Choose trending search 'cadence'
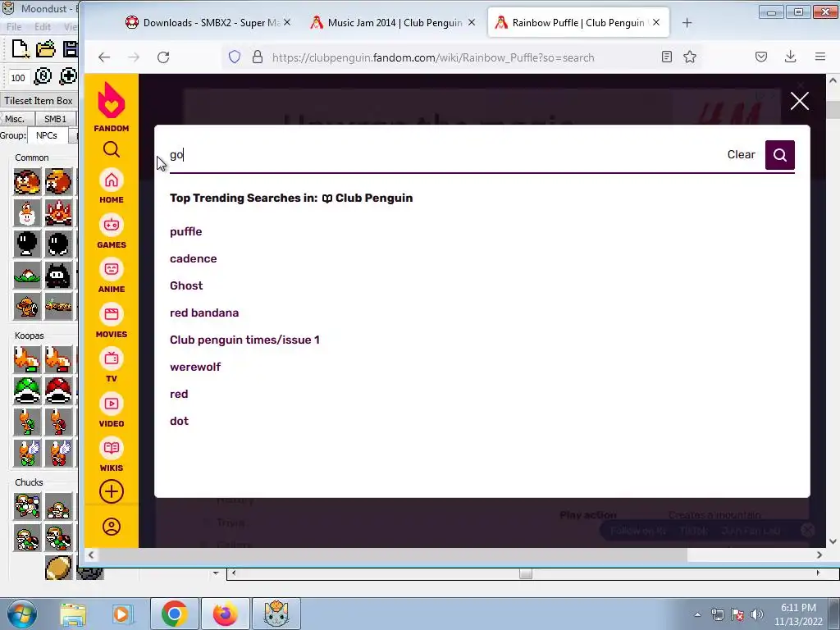840x630 pixels. [194, 258]
